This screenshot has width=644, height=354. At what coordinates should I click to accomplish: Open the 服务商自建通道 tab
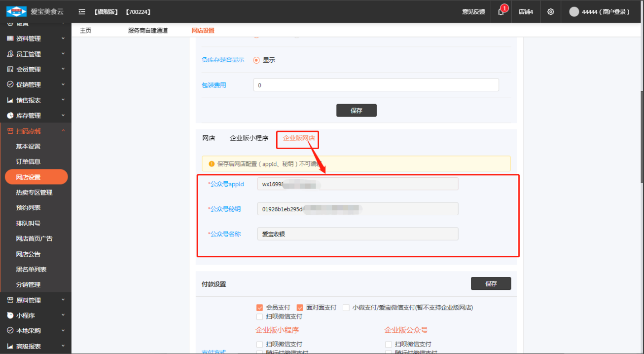(x=148, y=31)
